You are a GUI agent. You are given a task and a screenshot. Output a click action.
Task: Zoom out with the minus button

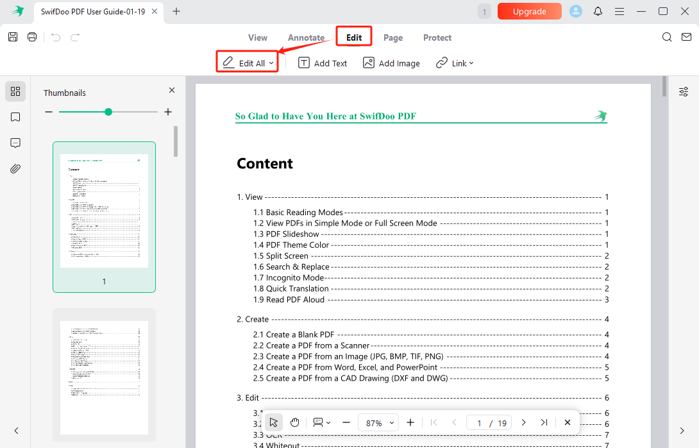[x=346, y=422]
